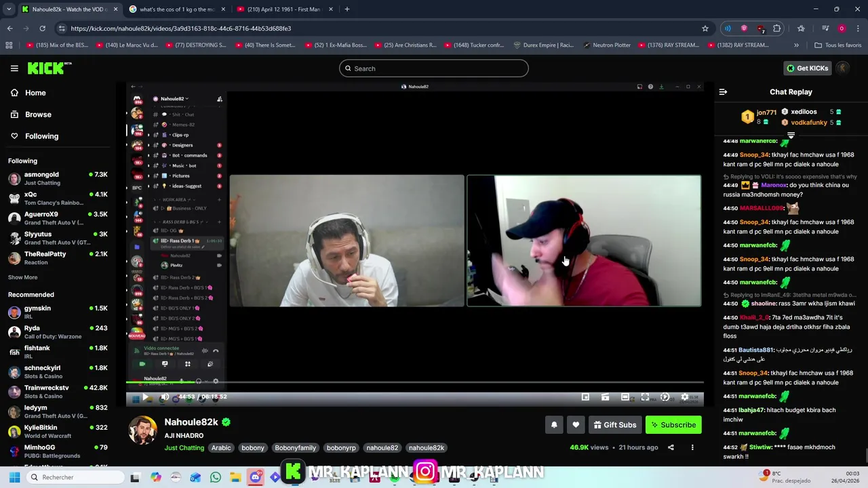The image size is (868, 488).
Task: Open the browser profile avatar
Action: [x=842, y=28]
